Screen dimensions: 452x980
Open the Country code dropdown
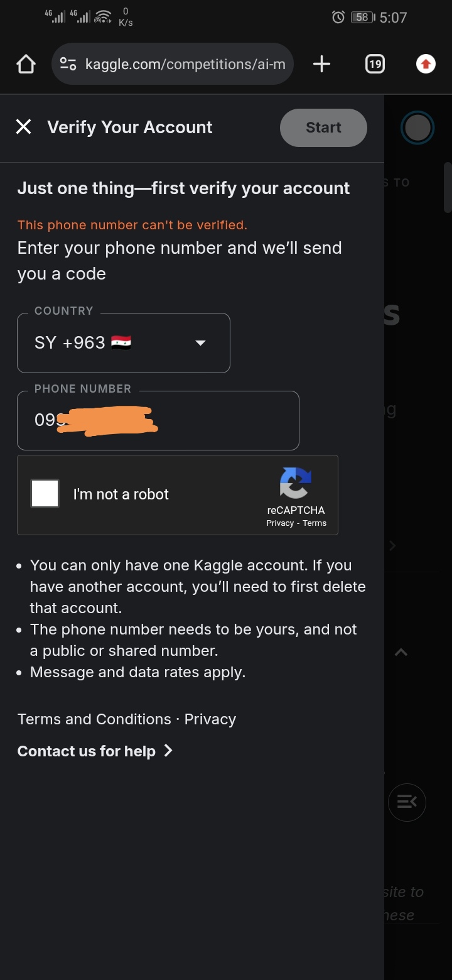point(124,343)
